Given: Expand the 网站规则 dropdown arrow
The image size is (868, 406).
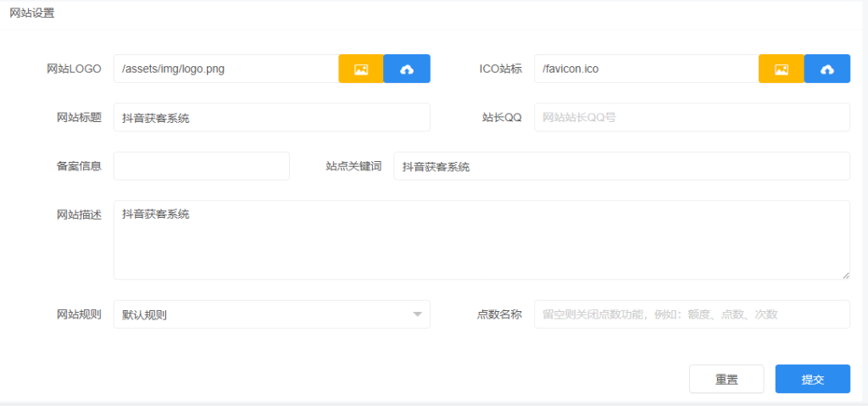Looking at the screenshot, I should point(417,314).
